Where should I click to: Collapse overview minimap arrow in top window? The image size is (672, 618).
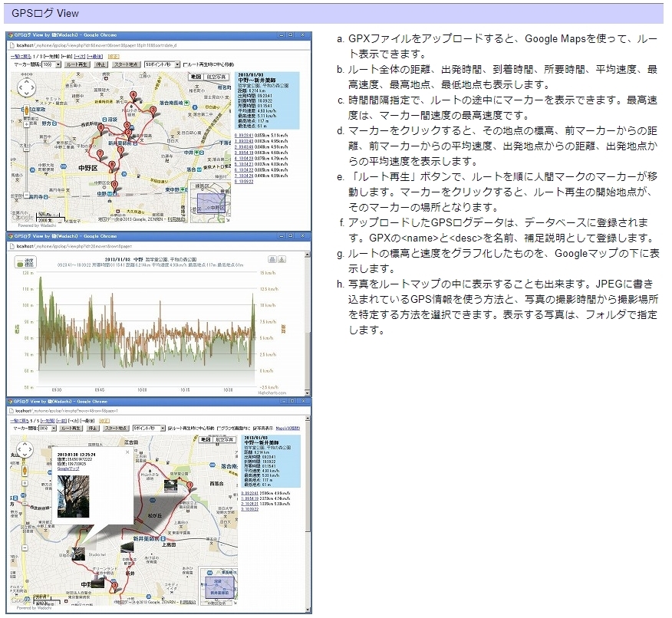[227, 219]
